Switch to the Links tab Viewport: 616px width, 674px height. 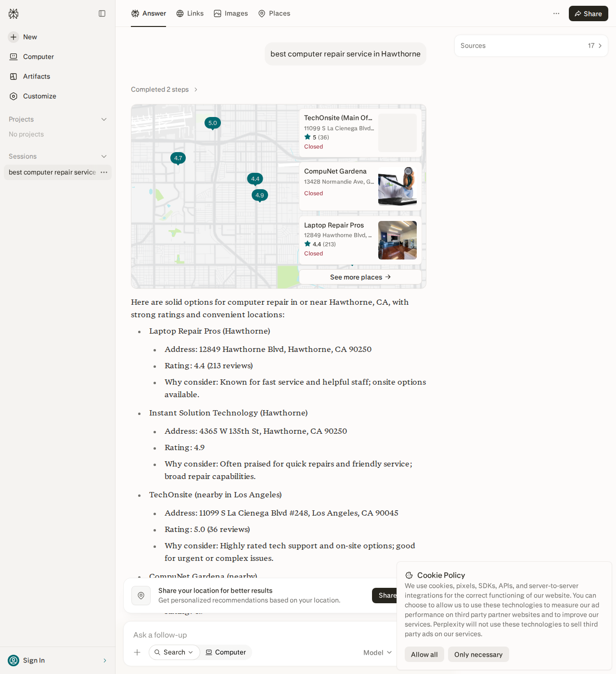click(x=190, y=13)
